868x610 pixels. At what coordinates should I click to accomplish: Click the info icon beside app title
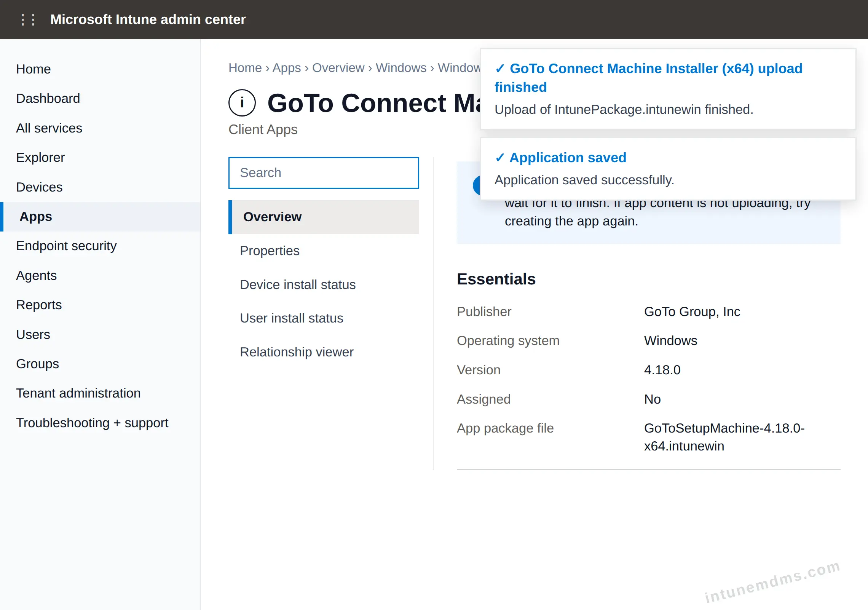coord(242,103)
